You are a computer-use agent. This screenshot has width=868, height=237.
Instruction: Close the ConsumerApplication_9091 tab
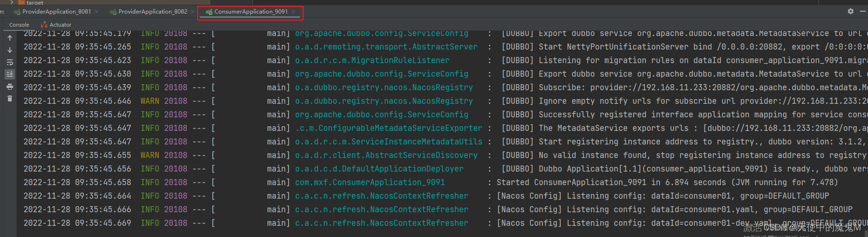[x=293, y=12]
